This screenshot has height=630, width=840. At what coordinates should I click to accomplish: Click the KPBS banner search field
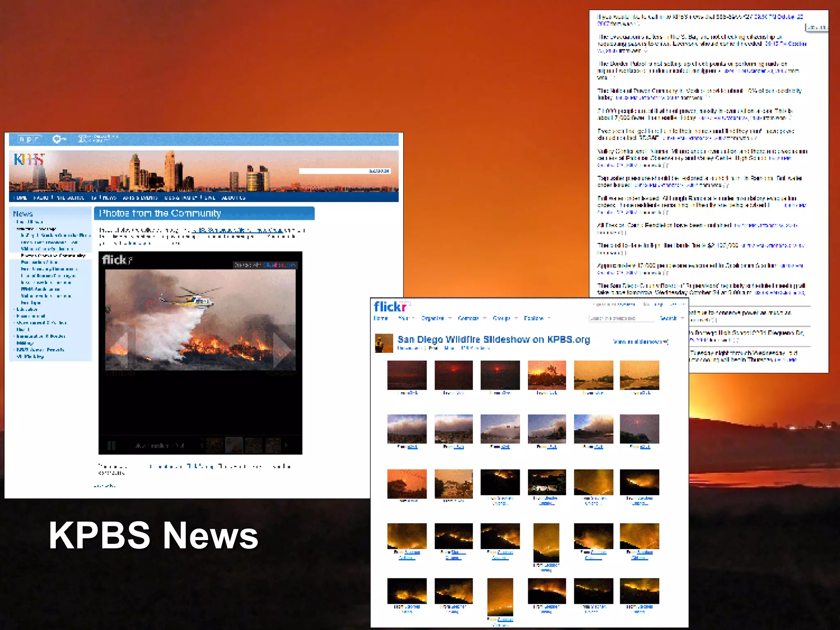[x=333, y=171]
